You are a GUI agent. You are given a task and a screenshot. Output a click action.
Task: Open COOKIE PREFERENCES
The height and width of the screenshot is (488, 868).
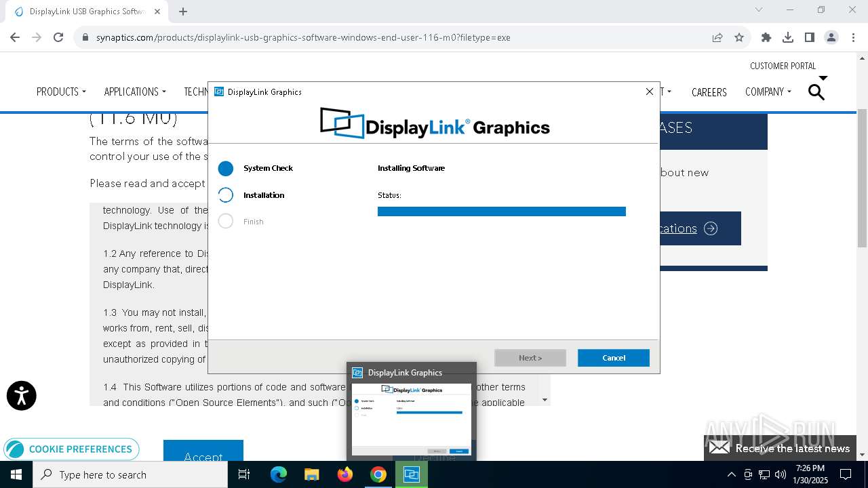coord(71,449)
